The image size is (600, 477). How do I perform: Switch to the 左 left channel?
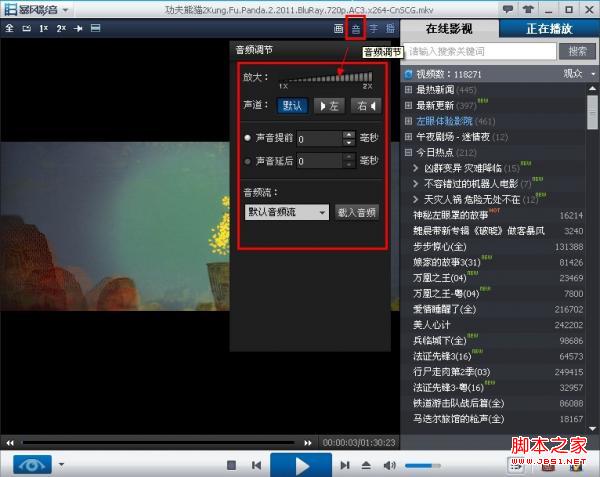tap(329, 106)
